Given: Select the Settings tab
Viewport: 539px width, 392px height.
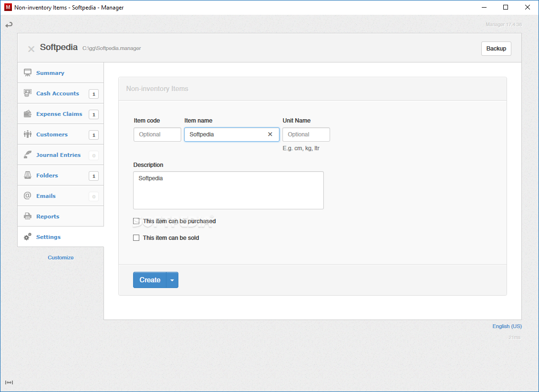Looking at the screenshot, I should pyautogui.click(x=61, y=237).
